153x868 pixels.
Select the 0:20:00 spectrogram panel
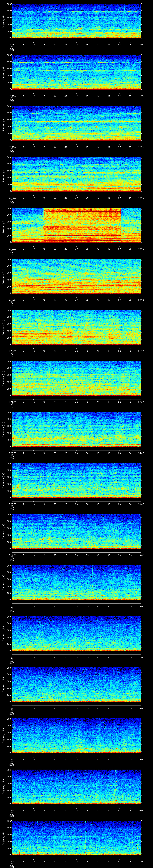[76, 327]
